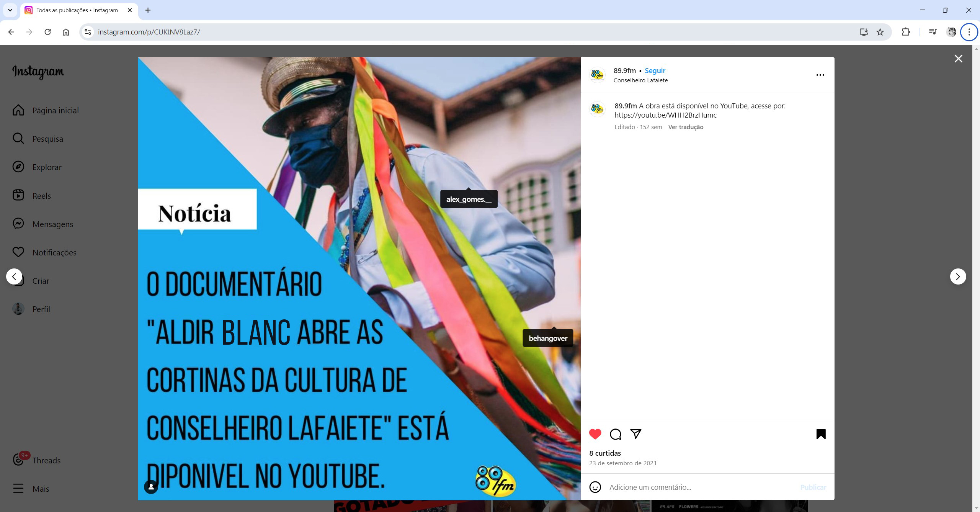The width and height of the screenshot is (980, 512).
Task: Install app icon in address bar
Action: coord(864,32)
